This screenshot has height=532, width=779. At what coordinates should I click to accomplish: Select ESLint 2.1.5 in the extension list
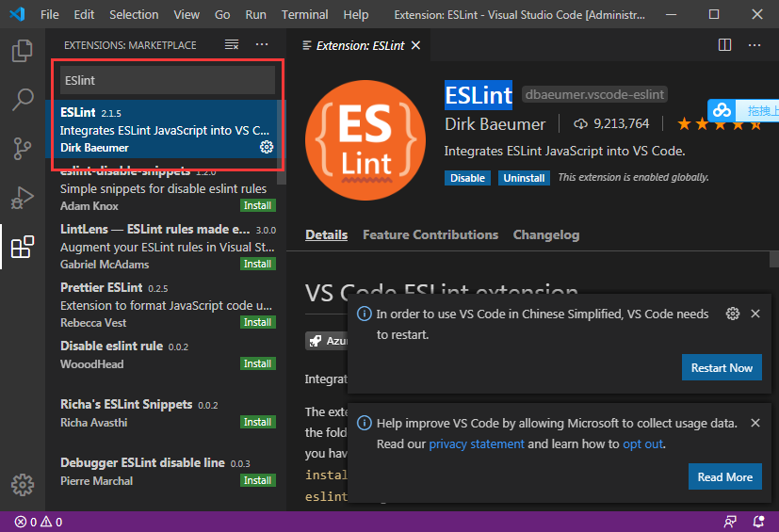tap(164, 129)
